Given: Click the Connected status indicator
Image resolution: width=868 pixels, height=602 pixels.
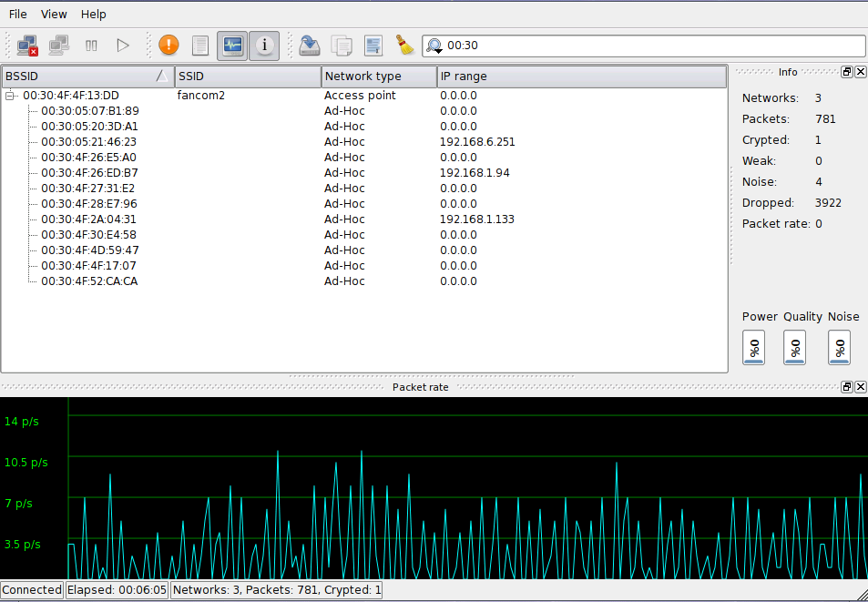Looking at the screenshot, I should click(32, 590).
